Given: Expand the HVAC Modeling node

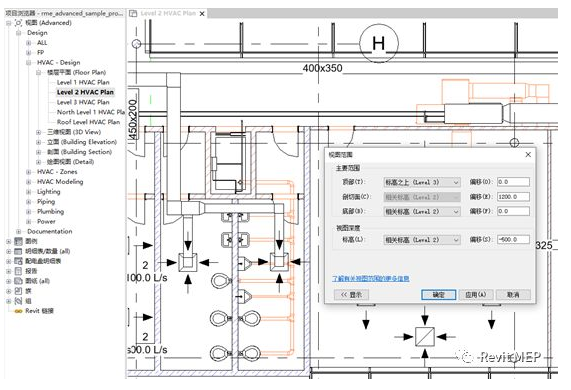Looking at the screenshot, I should point(28,182).
